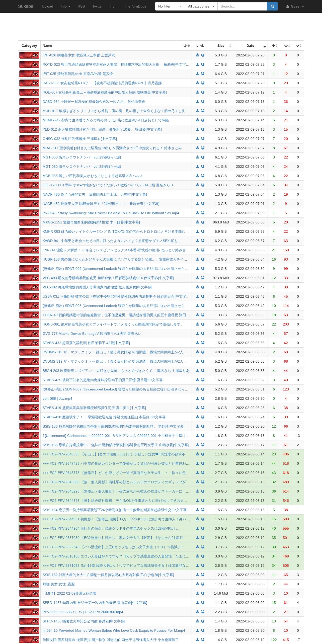Open magnet link for MXGS-1151 row
This screenshot has width=322, height=644.
point(203,222)
